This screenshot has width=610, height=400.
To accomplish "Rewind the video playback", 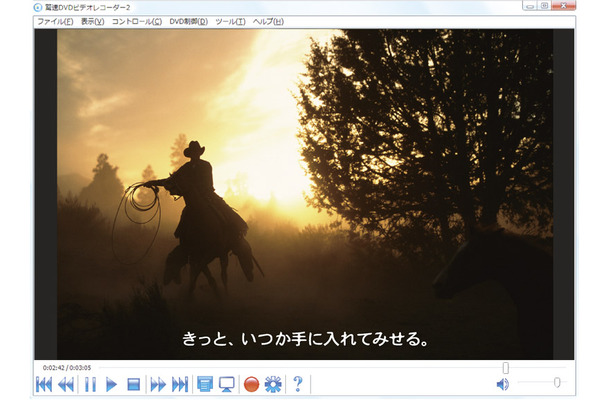I will pyautogui.click(x=66, y=384).
